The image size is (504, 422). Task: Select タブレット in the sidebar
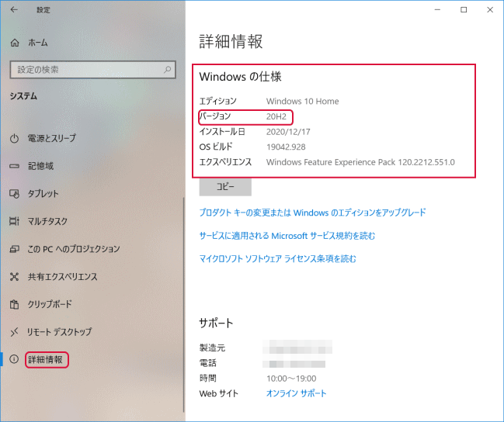43,194
